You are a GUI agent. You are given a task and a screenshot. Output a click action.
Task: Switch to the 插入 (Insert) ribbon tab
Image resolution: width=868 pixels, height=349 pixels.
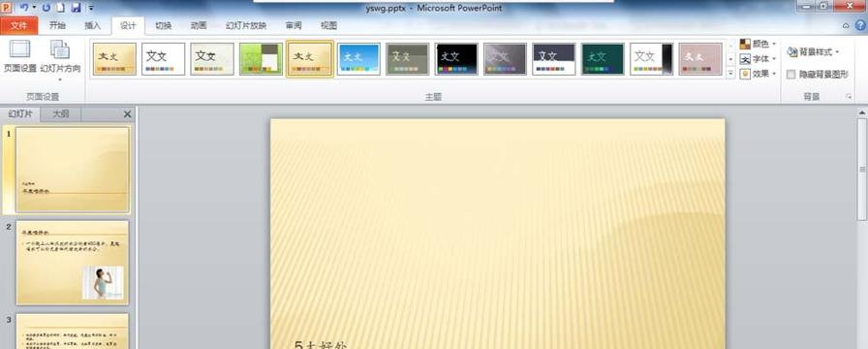[92, 25]
